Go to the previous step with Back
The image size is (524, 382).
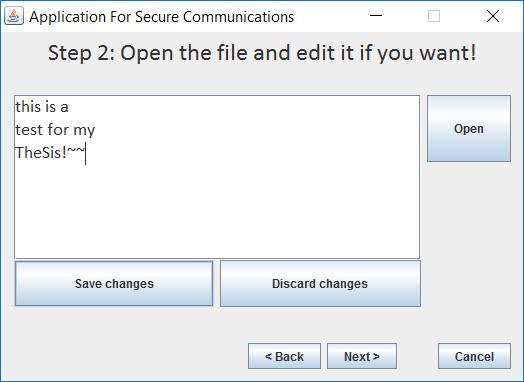pyautogui.click(x=284, y=356)
